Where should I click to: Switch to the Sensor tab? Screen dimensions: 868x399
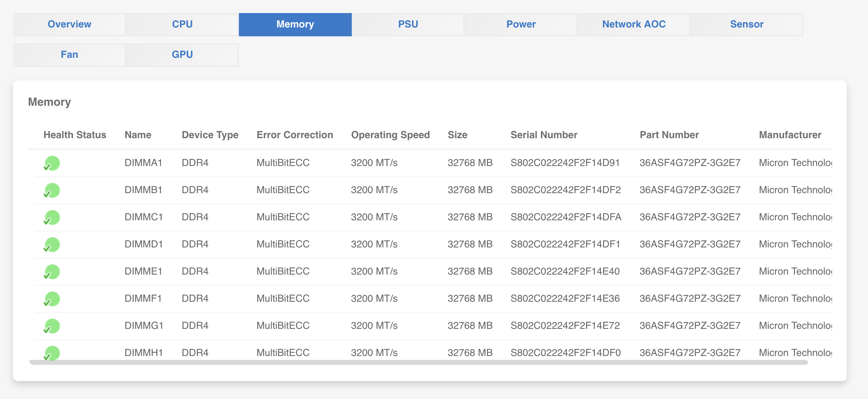point(746,24)
